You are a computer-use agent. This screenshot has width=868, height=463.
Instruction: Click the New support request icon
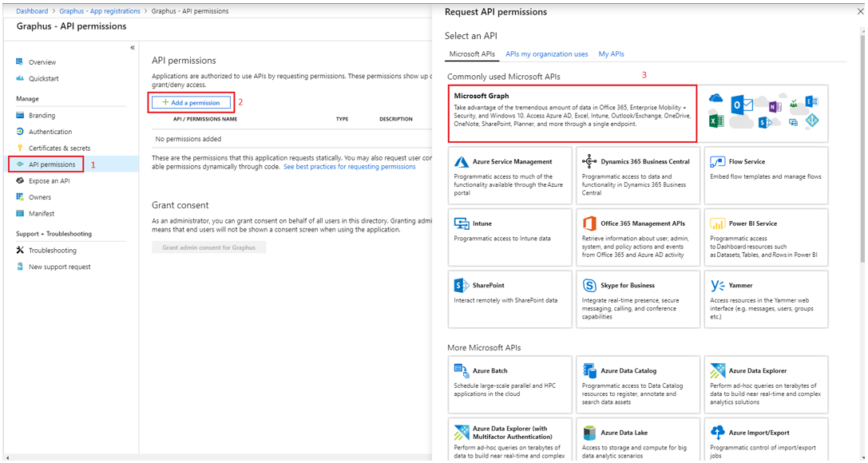point(20,267)
